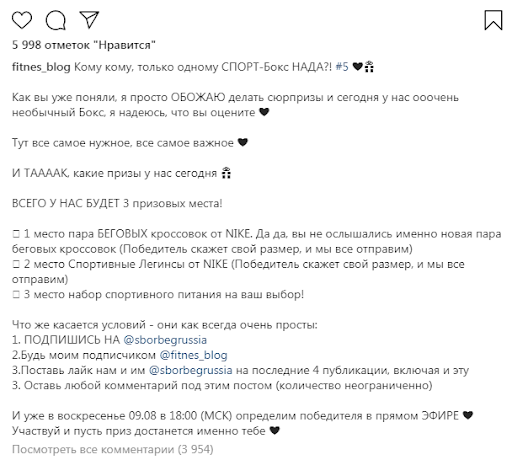Click the gift emoji after 'призы у нас сегодня'
The image size is (512, 460).
click(x=226, y=173)
